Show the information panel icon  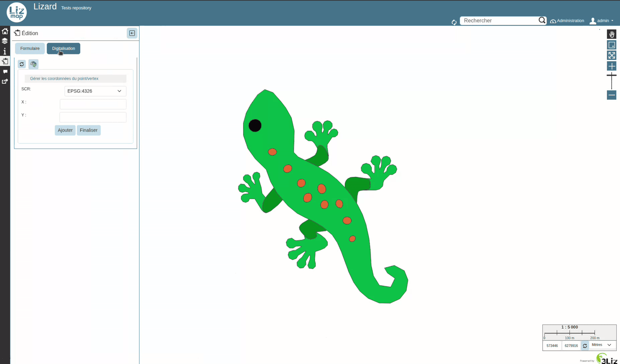tap(5, 51)
